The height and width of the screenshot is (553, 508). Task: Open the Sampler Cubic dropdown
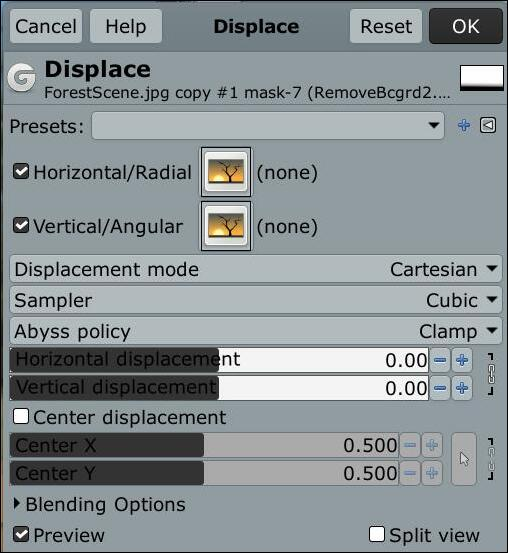pos(256,300)
